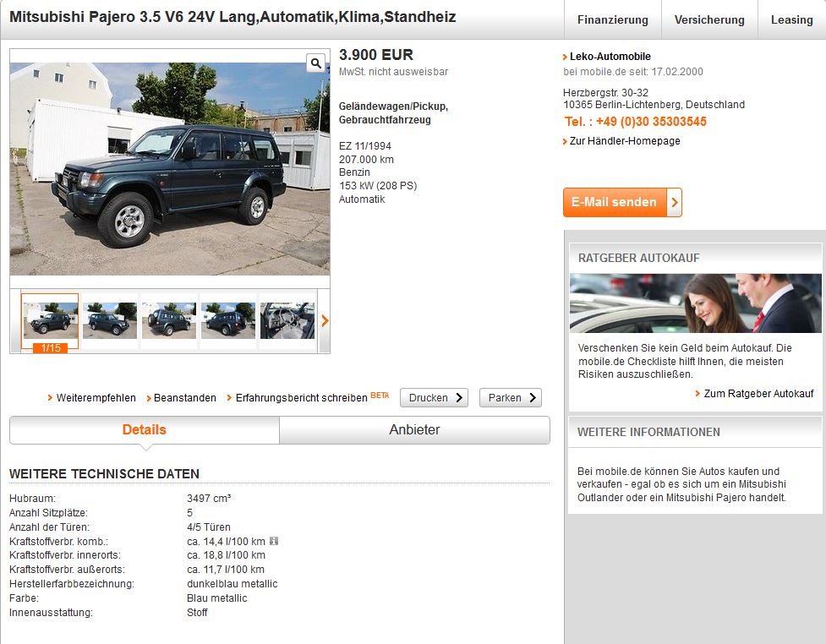Click arrow icon before Beanstanden
Screen dimensions: 826x644
click(x=149, y=398)
